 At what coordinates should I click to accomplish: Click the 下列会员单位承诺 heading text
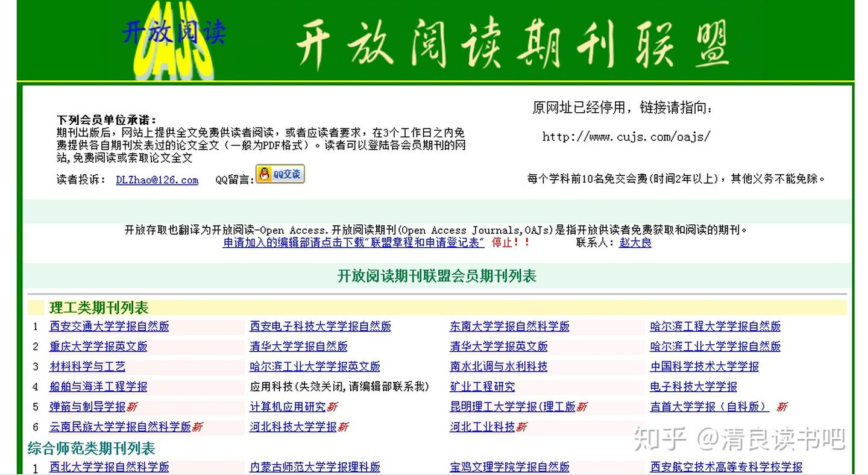pos(107,120)
